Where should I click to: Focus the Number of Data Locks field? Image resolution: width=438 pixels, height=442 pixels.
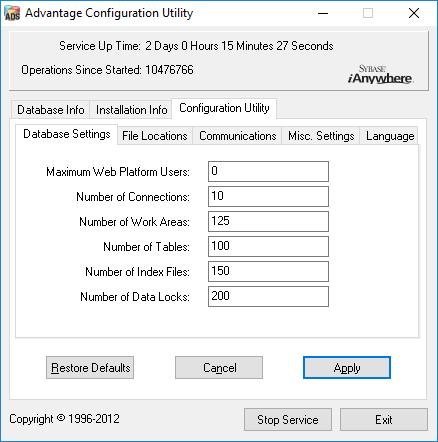268,296
